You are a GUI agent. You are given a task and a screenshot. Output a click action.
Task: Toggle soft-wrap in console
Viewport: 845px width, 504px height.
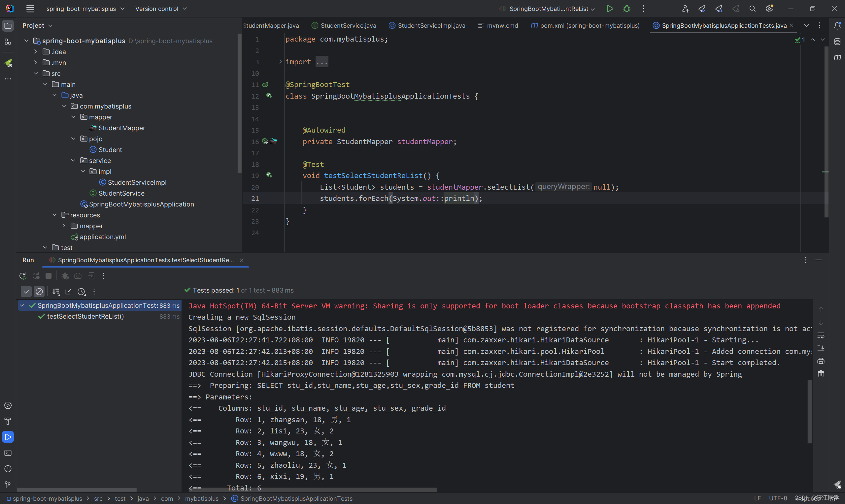(821, 335)
